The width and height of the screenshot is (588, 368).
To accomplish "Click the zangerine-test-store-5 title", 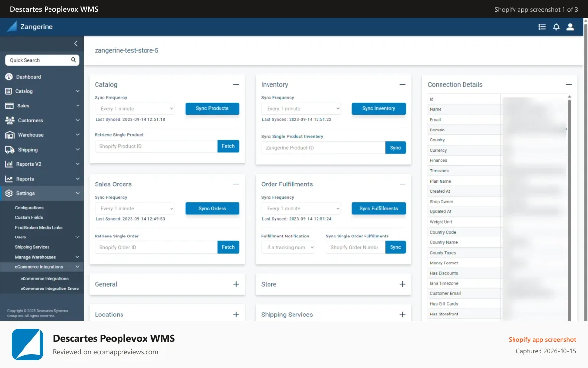I will pyautogui.click(x=126, y=50).
